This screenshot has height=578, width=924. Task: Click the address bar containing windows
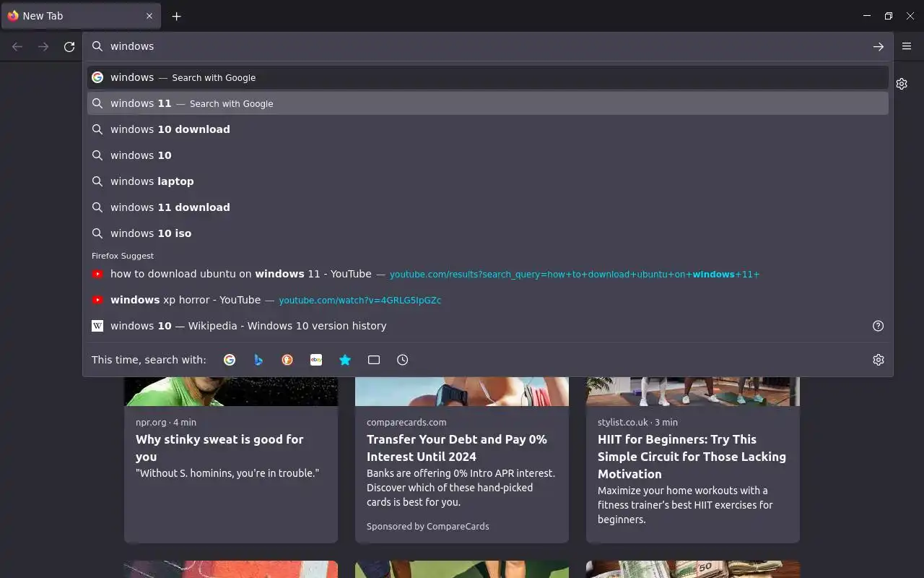488,46
